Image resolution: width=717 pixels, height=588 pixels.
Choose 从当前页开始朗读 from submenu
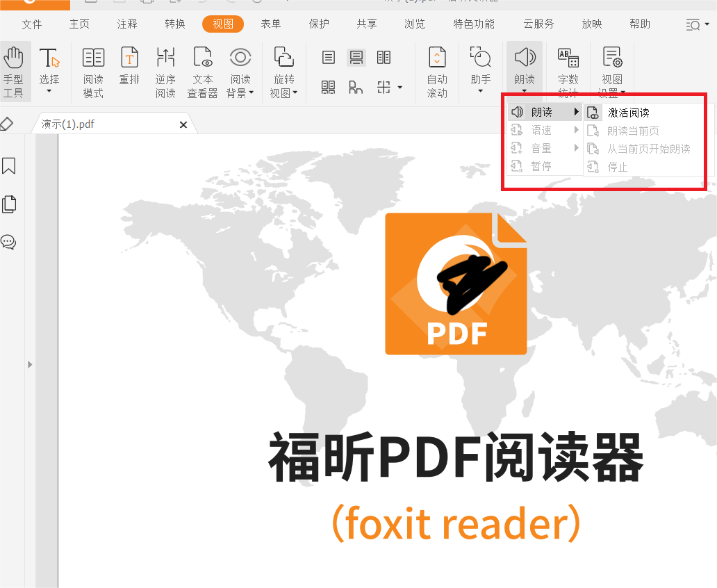coord(644,149)
